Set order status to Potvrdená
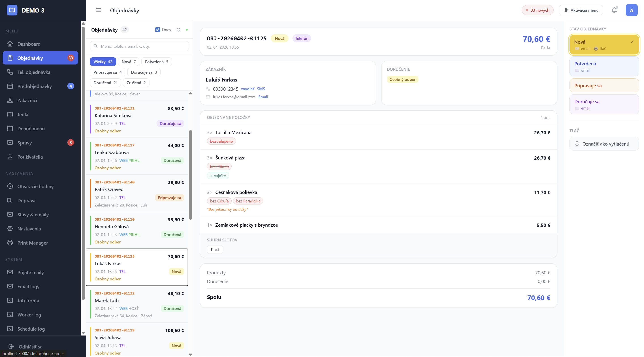The image size is (644, 357). [604, 67]
